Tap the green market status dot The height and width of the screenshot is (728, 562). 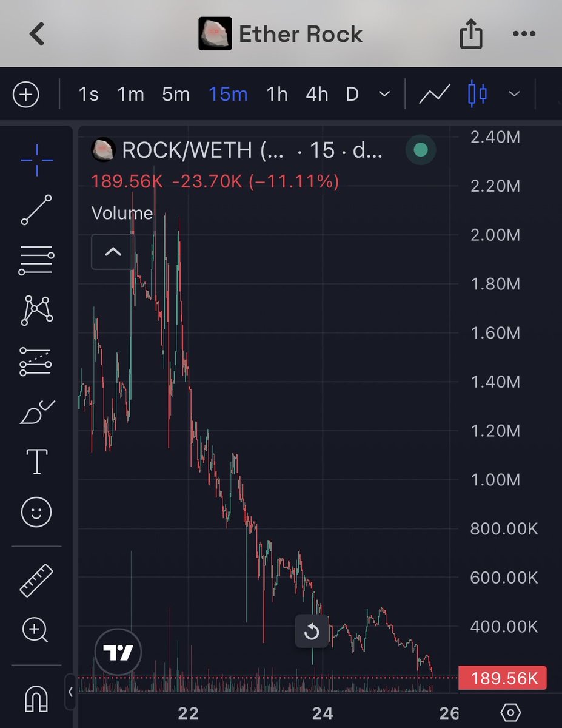(x=420, y=150)
